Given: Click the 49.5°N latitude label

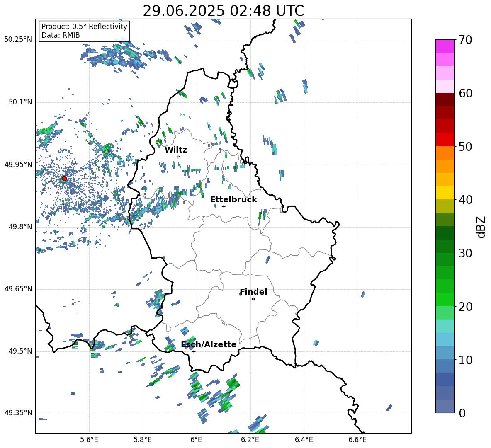Looking at the screenshot, I should point(20,351).
